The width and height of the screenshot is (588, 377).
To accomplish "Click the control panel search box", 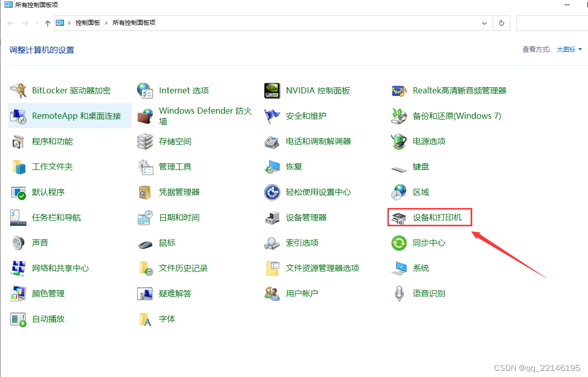I will (x=552, y=23).
